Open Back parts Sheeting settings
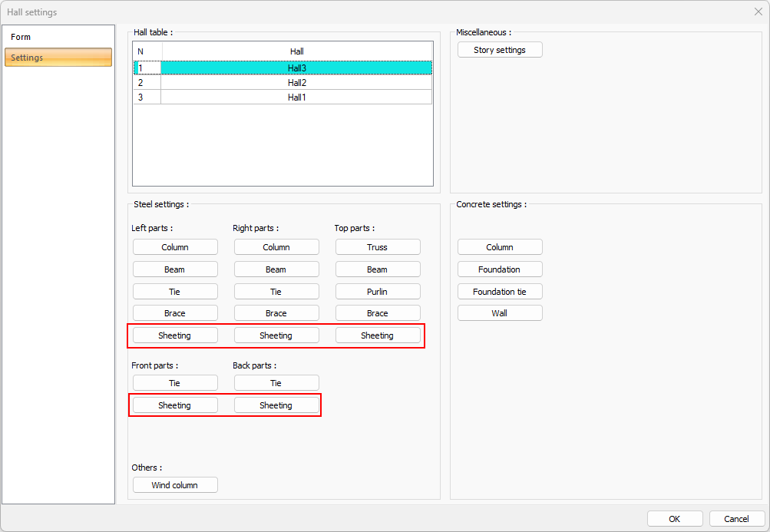 pyautogui.click(x=276, y=405)
